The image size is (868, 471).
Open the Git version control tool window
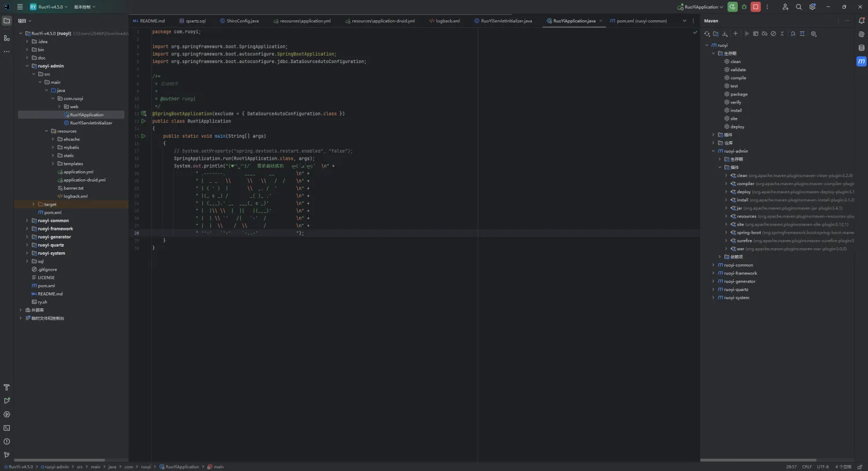pos(7,455)
